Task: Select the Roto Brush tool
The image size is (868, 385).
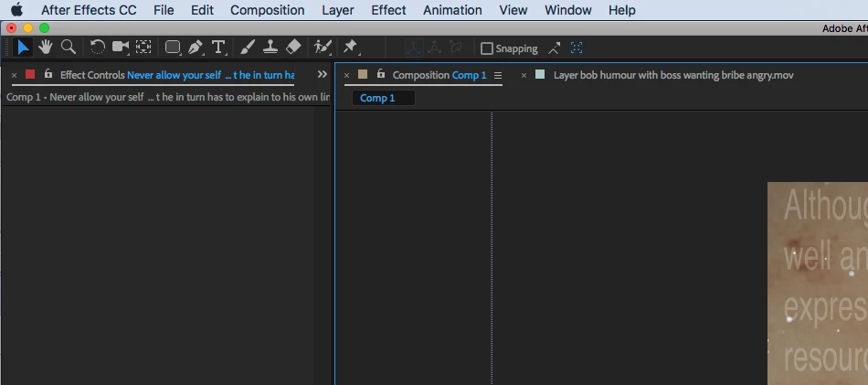Action: (323, 48)
